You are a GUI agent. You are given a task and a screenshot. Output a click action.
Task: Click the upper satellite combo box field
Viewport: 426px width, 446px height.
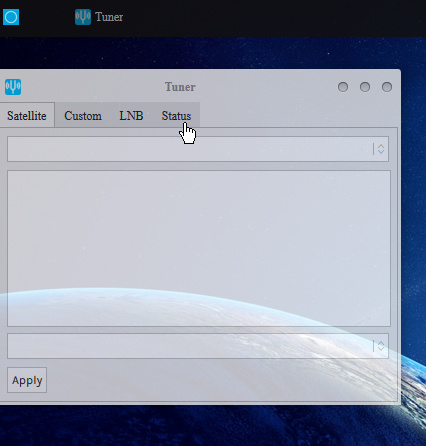198,149
